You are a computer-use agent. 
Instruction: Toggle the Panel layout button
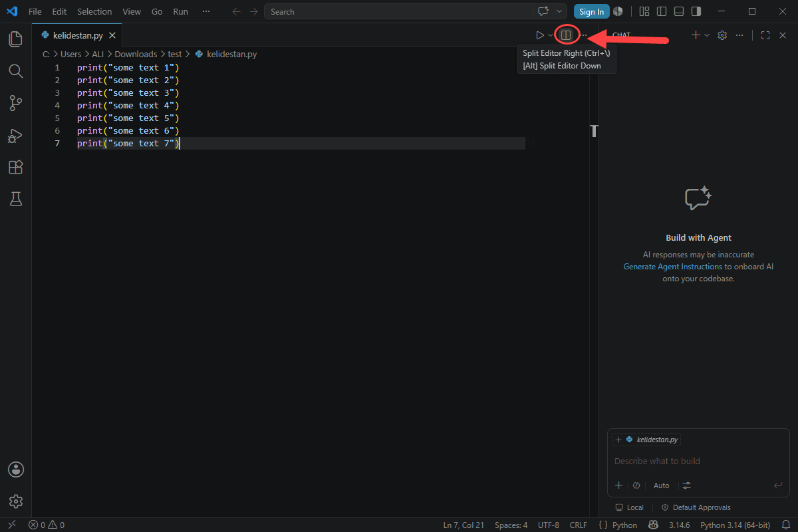click(x=678, y=11)
